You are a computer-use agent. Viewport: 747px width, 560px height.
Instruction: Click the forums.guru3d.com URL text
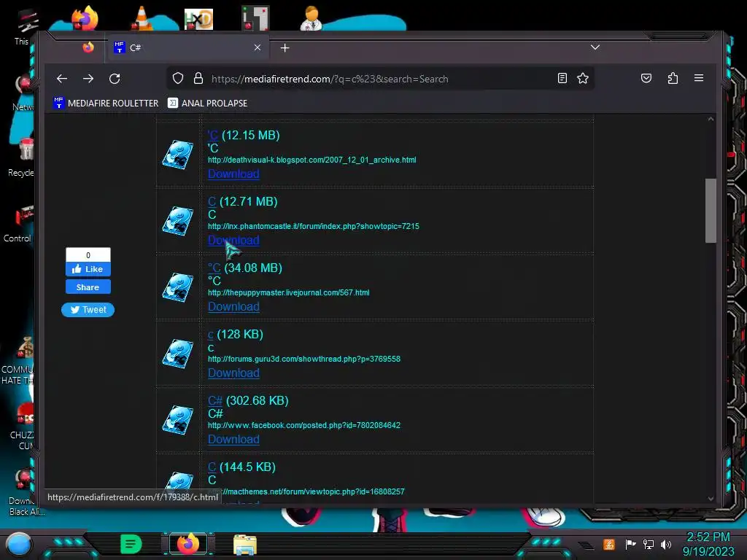(304, 359)
